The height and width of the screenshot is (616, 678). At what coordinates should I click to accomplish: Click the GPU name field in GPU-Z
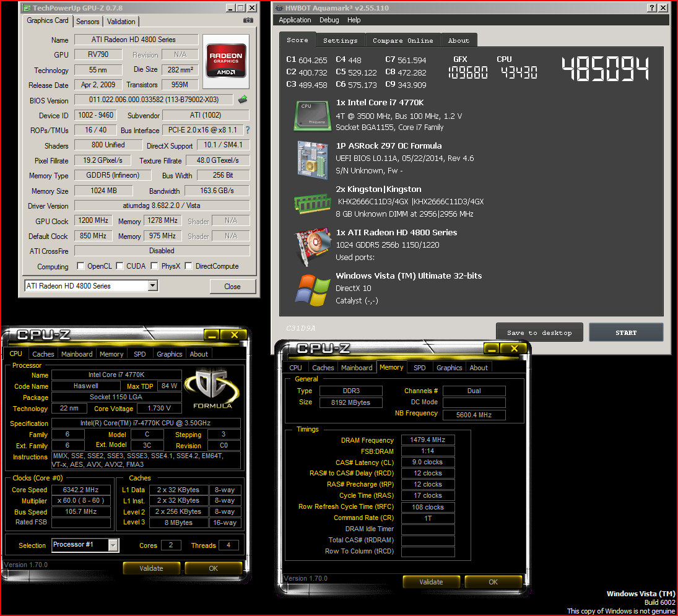tap(136, 40)
